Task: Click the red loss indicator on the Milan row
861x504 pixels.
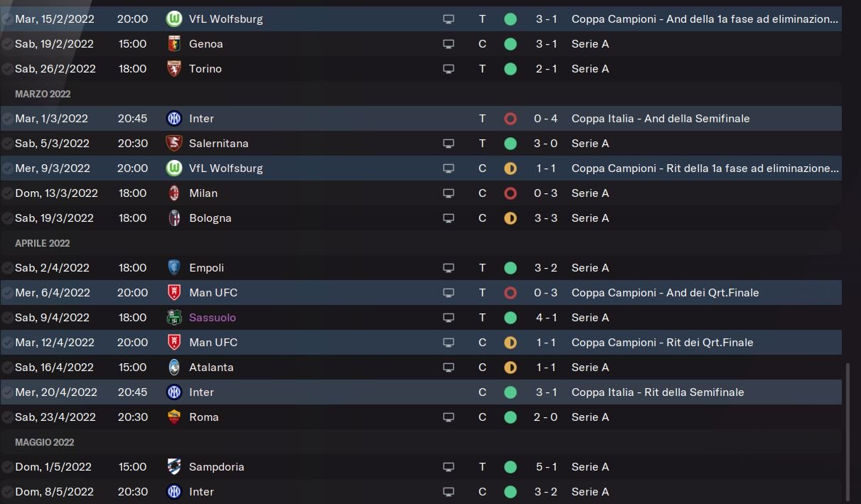Action: pos(510,193)
